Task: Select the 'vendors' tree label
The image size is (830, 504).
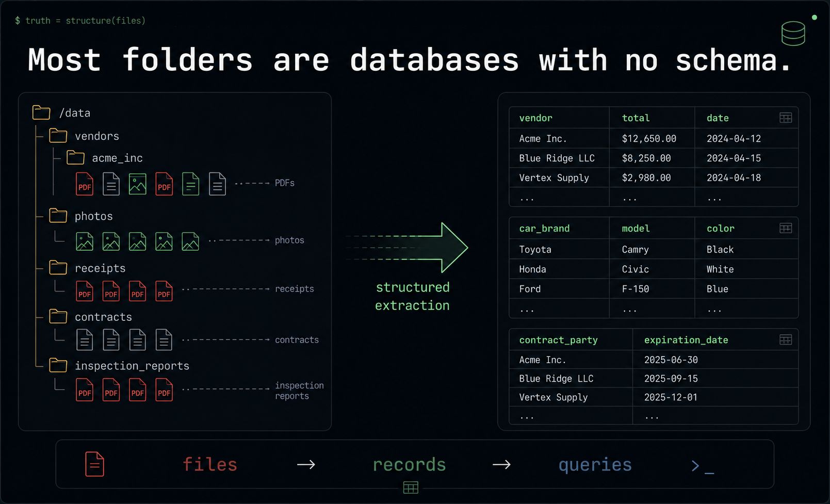Action: [97, 136]
